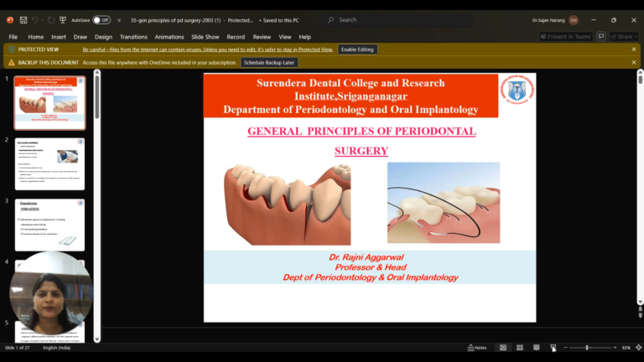Open the Transitions tab
The image size is (644, 362).
(x=133, y=37)
